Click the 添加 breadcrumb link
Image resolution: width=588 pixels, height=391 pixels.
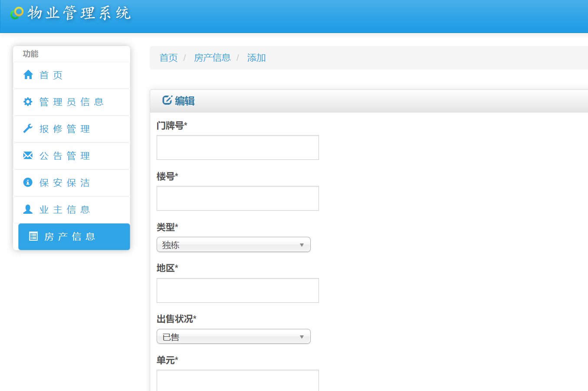point(256,58)
